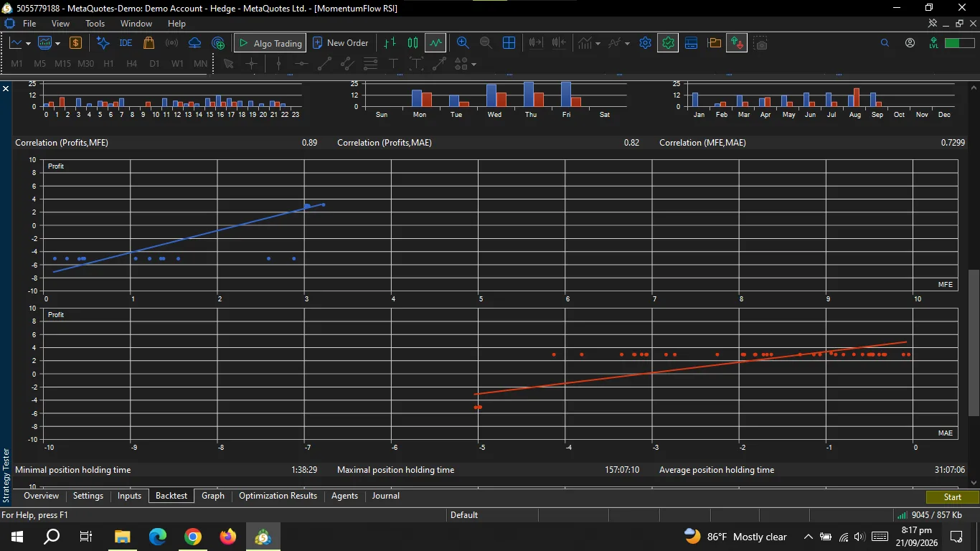Take a screenshot with camera icon
Viewport: 980px width, 551px height.
pos(760,43)
